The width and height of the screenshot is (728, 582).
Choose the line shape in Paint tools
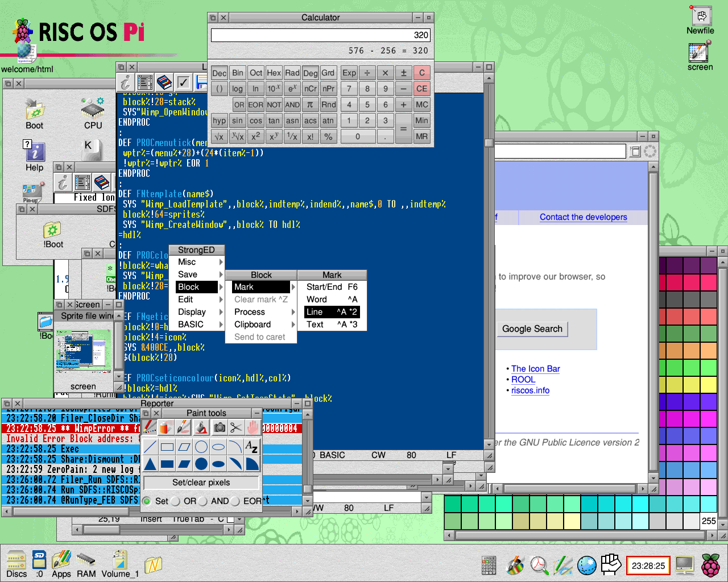point(150,447)
